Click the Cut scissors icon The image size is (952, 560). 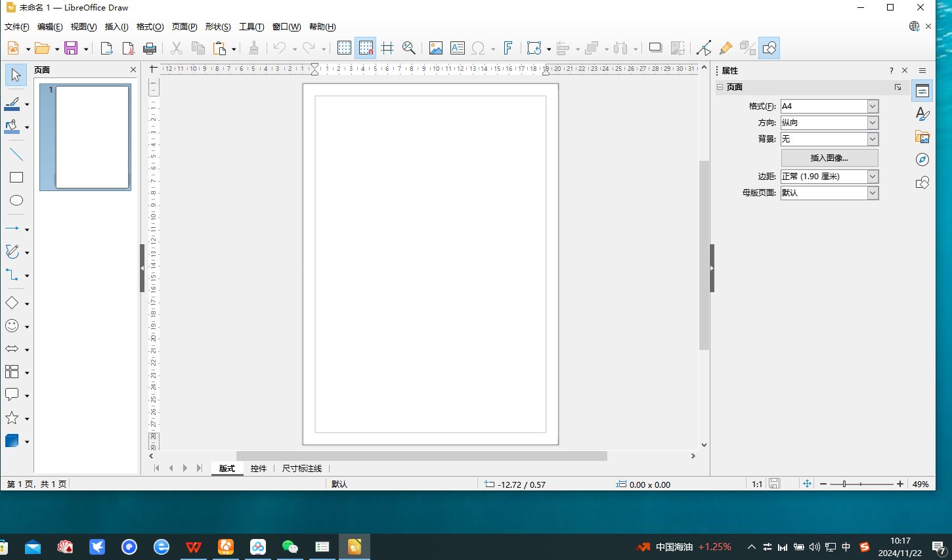pos(176,48)
